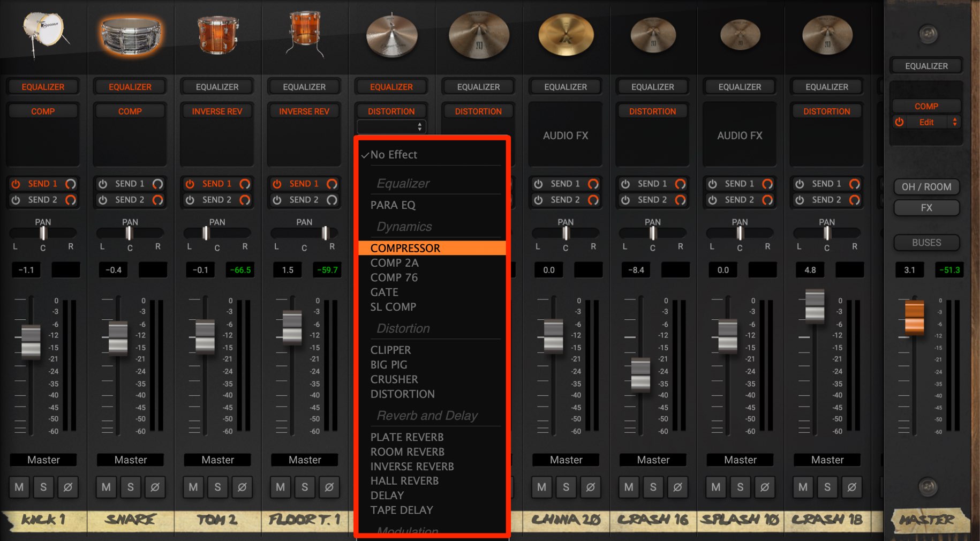The height and width of the screenshot is (541, 980).
Task: Open the BUSES view
Action: [926, 243]
